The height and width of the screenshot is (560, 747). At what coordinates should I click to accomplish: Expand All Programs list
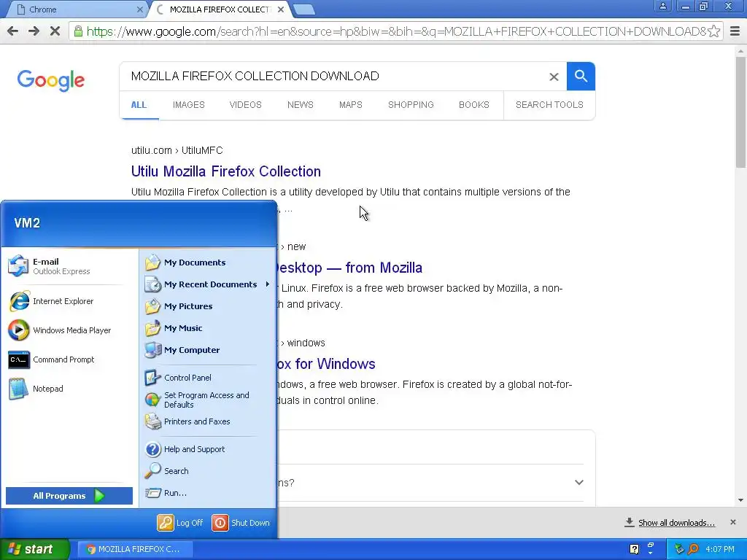coord(69,496)
